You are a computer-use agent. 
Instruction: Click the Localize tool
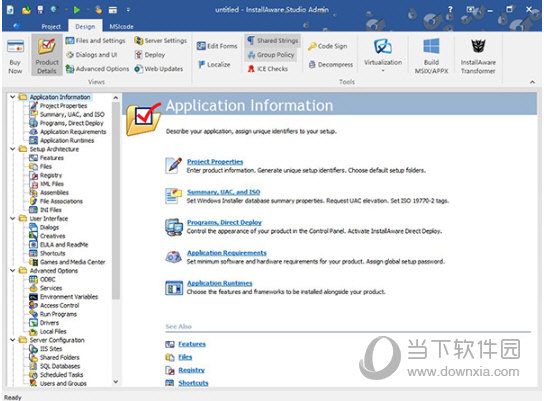(214, 65)
